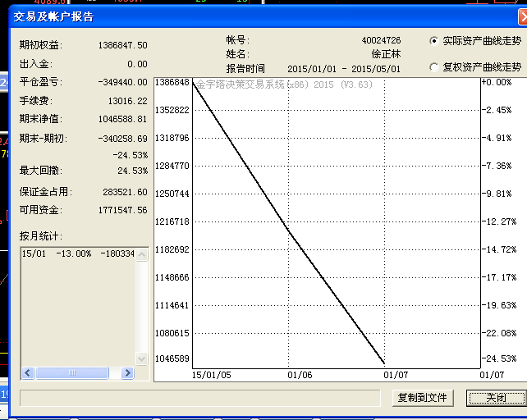
Task: Click the equity curve end point at 1046589
Action: (x=383, y=363)
